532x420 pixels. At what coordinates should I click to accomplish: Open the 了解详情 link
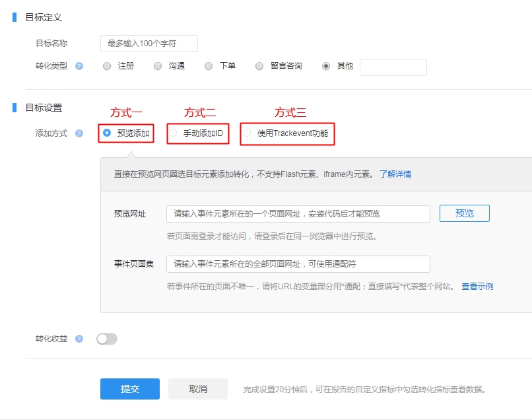pyautogui.click(x=395, y=174)
